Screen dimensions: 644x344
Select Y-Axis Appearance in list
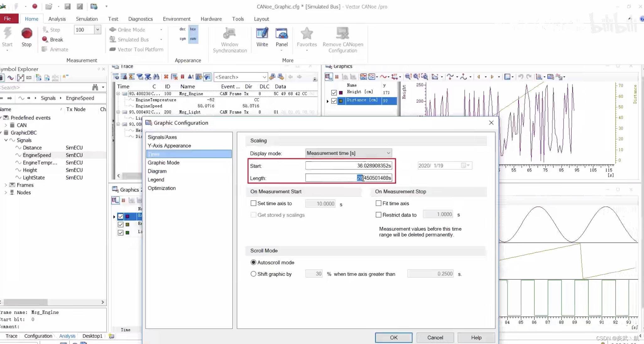(x=169, y=146)
